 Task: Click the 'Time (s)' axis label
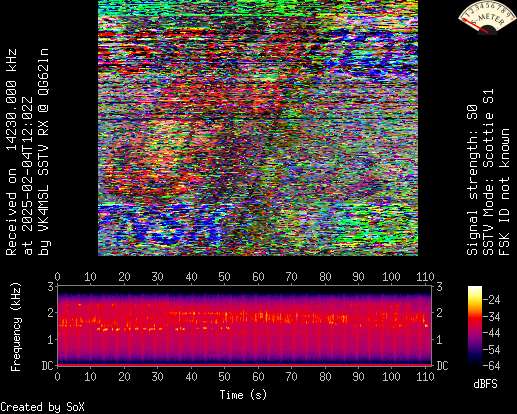(243, 395)
